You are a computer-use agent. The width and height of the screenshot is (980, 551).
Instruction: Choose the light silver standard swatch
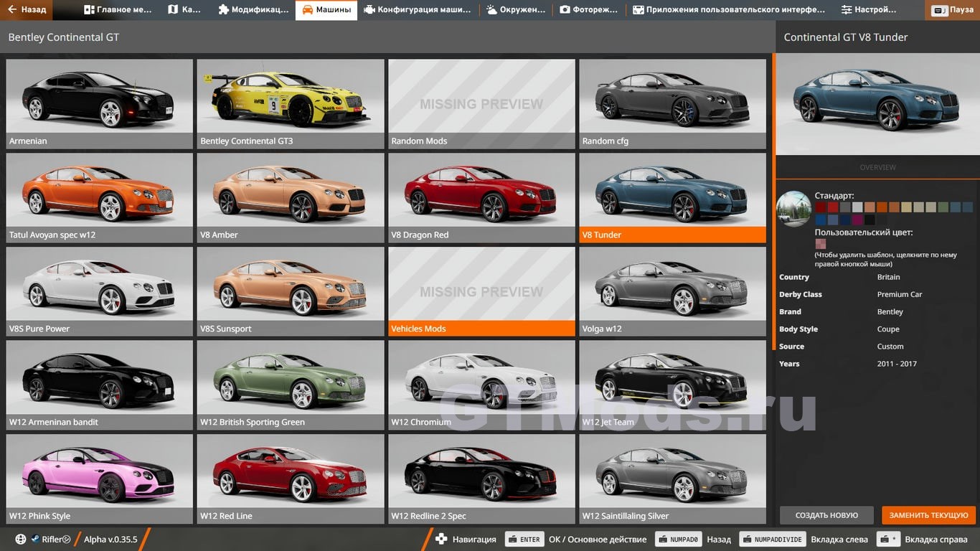[x=857, y=207]
